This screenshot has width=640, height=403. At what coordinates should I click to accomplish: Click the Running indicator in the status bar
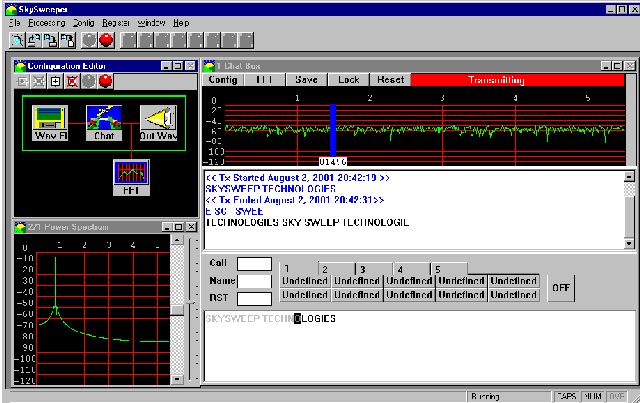(509, 396)
